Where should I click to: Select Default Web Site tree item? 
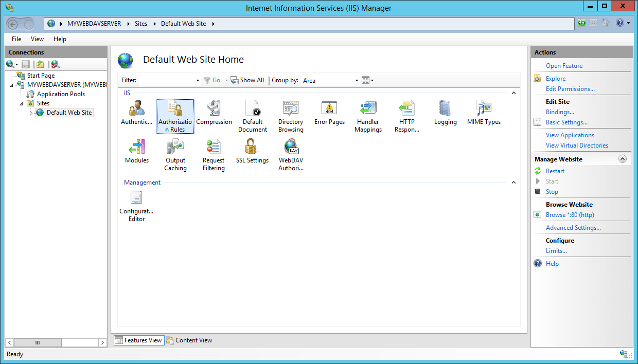[x=69, y=113]
